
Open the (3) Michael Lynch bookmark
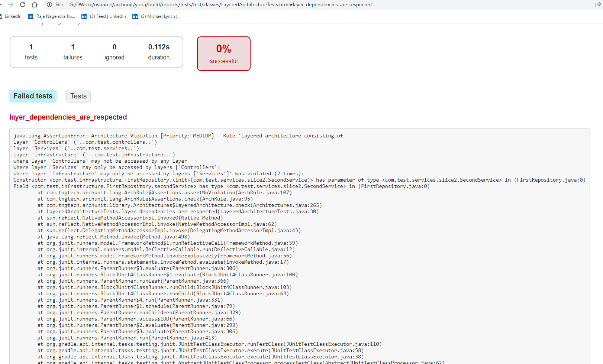157,16
